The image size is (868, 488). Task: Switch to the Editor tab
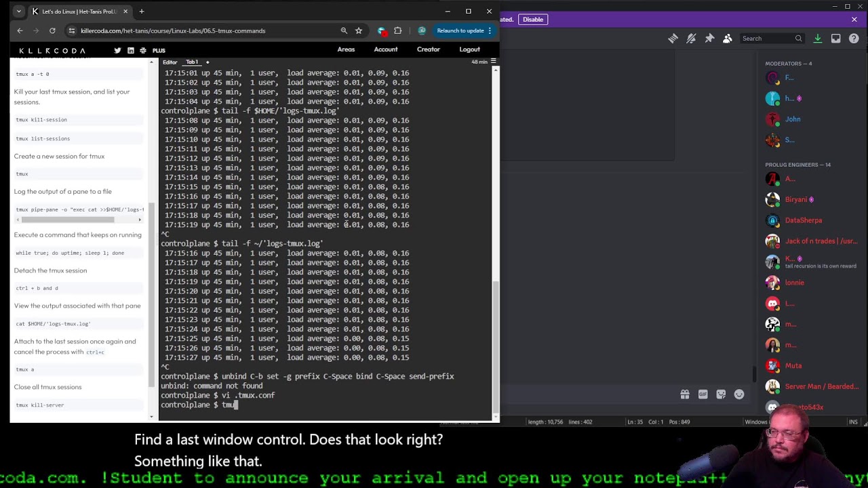(170, 62)
